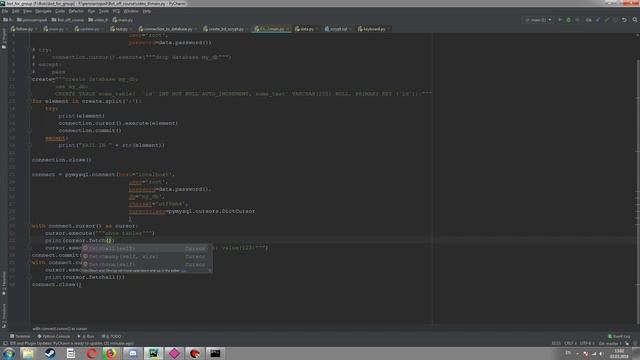Start the Debug bug icon in toolbar

coord(568,20)
